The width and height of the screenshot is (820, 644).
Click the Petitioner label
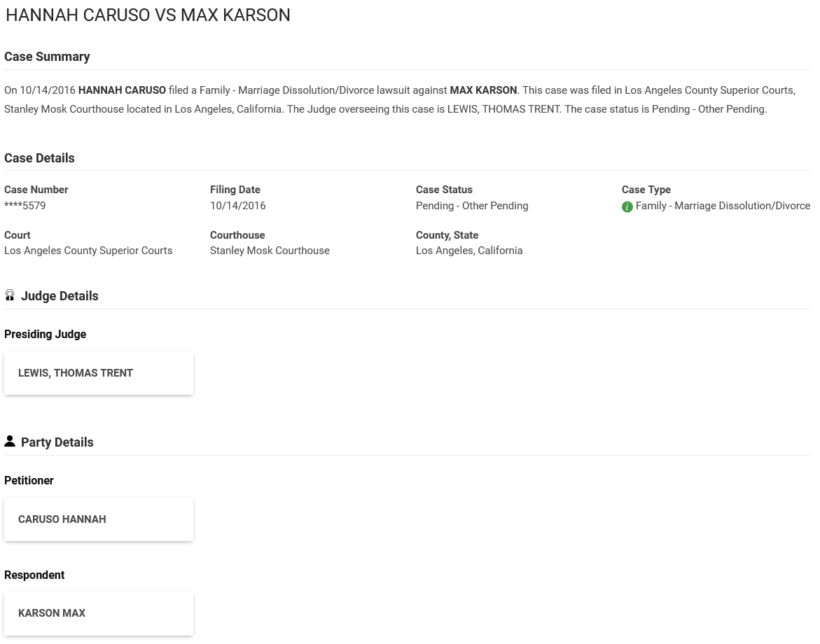(x=29, y=481)
